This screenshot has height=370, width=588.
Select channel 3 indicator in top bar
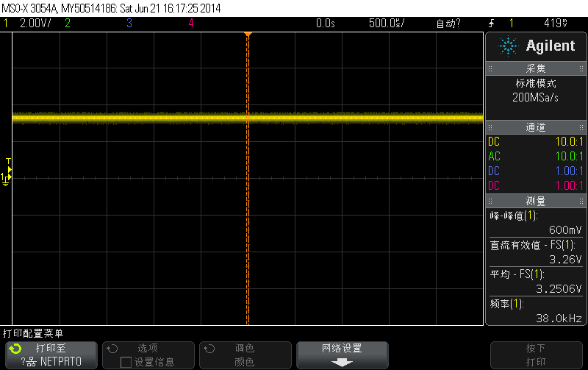point(129,24)
